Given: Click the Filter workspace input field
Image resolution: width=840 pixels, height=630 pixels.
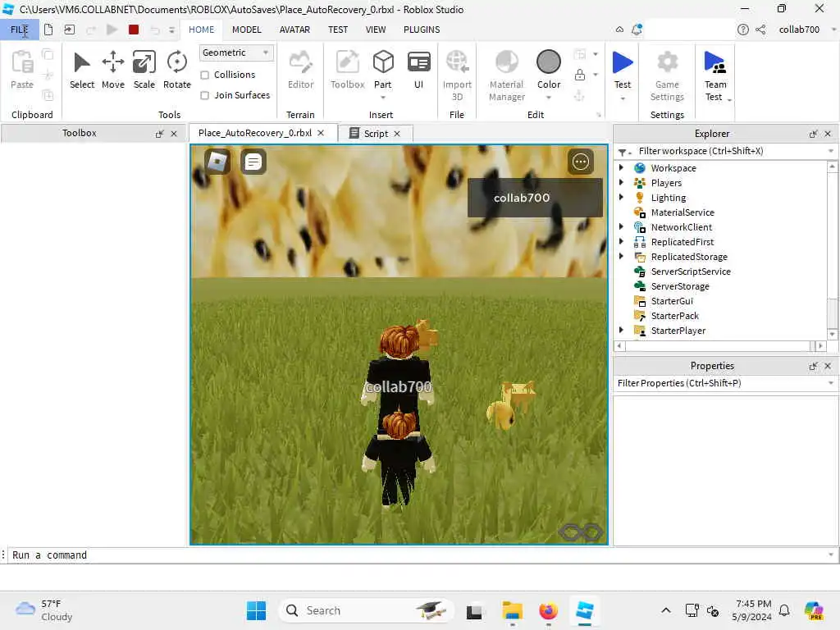Looking at the screenshot, I should tap(733, 151).
